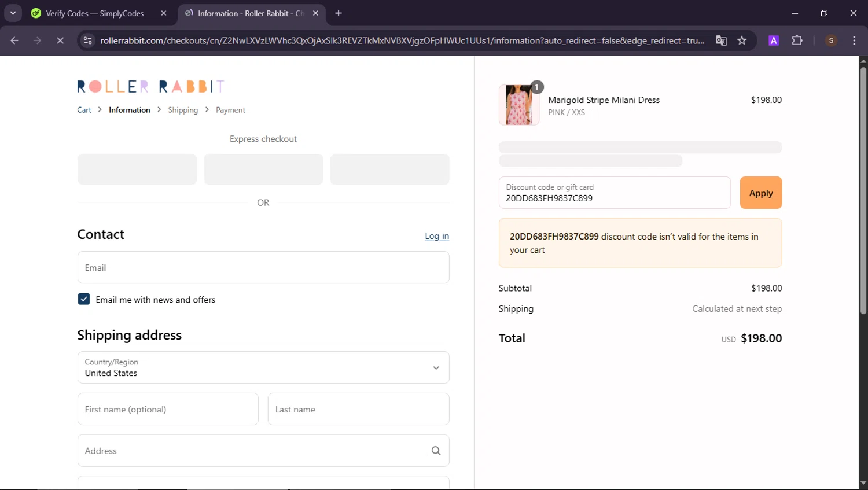The width and height of the screenshot is (868, 490).
Task: Click the invalid discount code message
Action: 640,243
